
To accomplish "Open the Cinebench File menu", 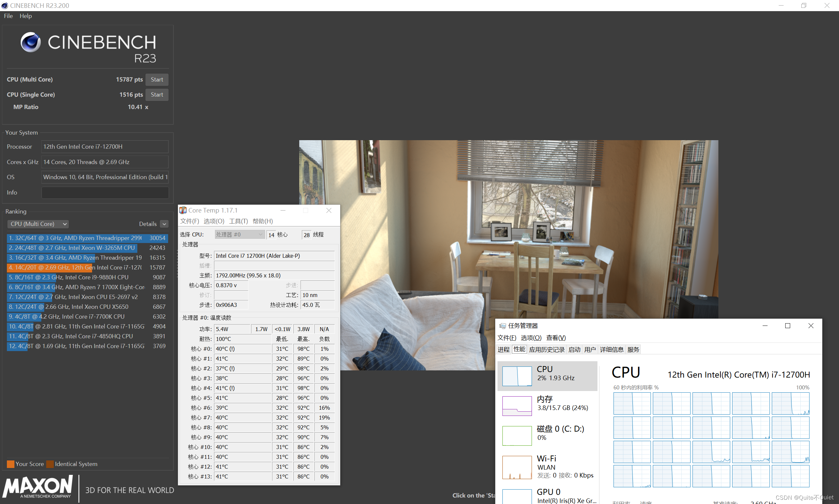I will click(8, 16).
